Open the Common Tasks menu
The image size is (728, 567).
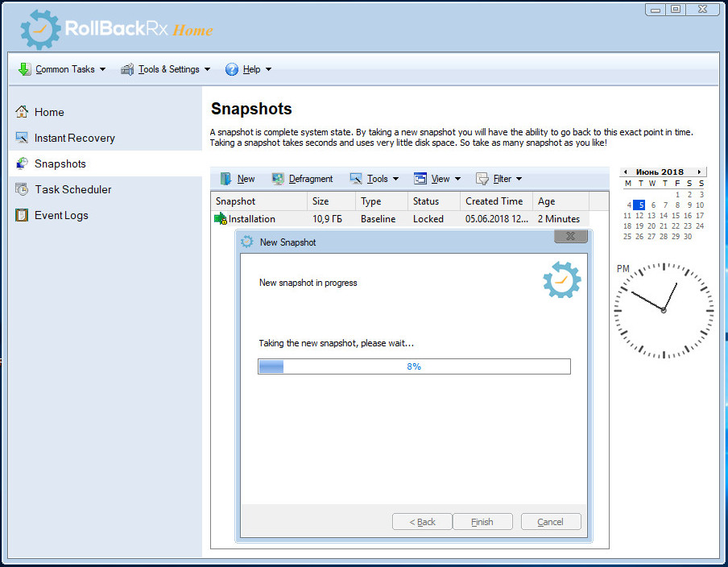(62, 69)
